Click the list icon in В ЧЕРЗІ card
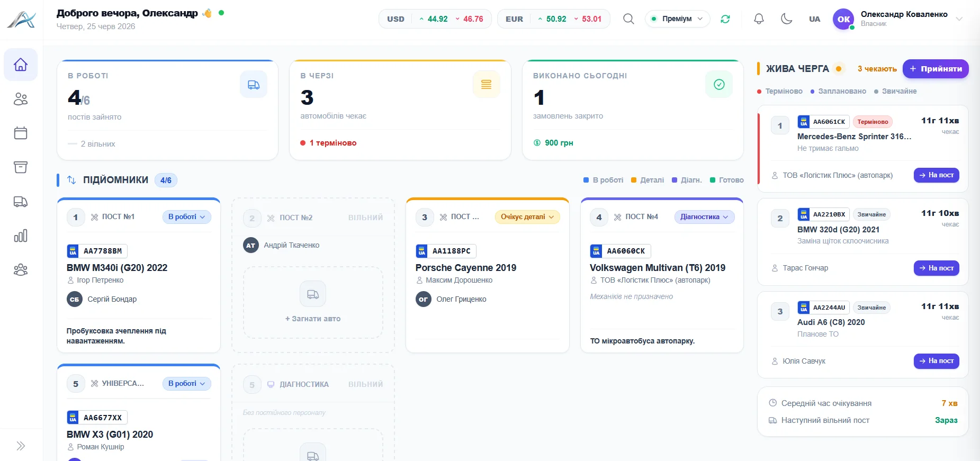980x461 pixels. click(x=486, y=85)
